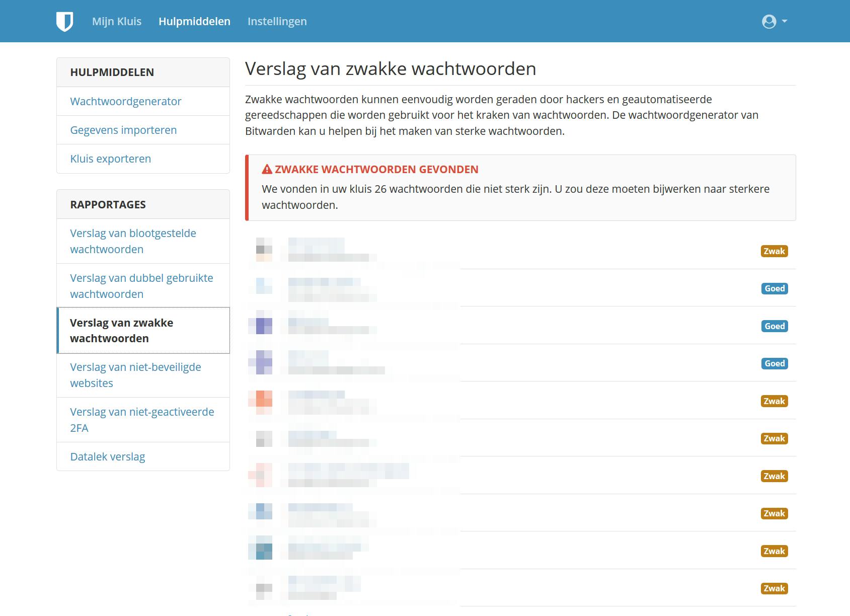850x616 pixels.
Task: Go to Mijn Kluis tab
Action: (117, 21)
